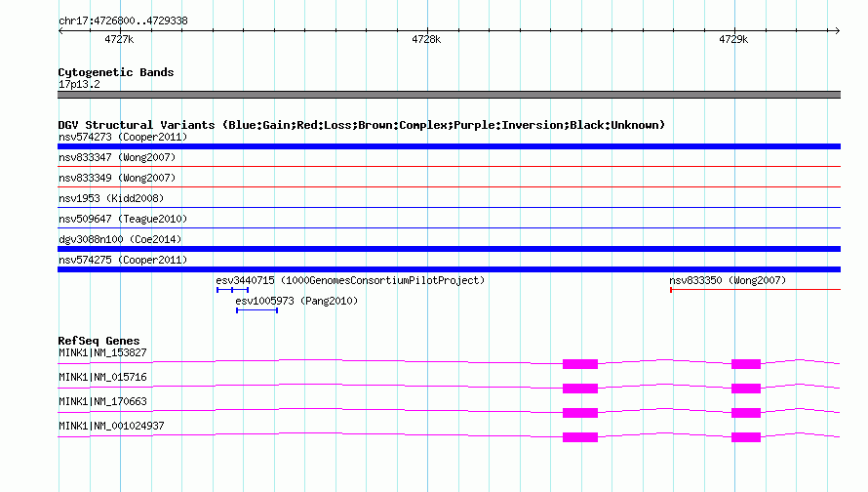Select the left exon of MINK1|NM_153827
The height and width of the screenshot is (492, 868).
(x=580, y=364)
